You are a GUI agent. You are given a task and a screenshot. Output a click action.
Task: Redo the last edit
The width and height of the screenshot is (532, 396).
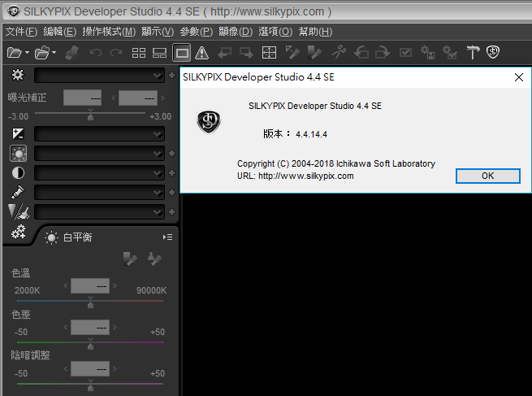[116, 53]
